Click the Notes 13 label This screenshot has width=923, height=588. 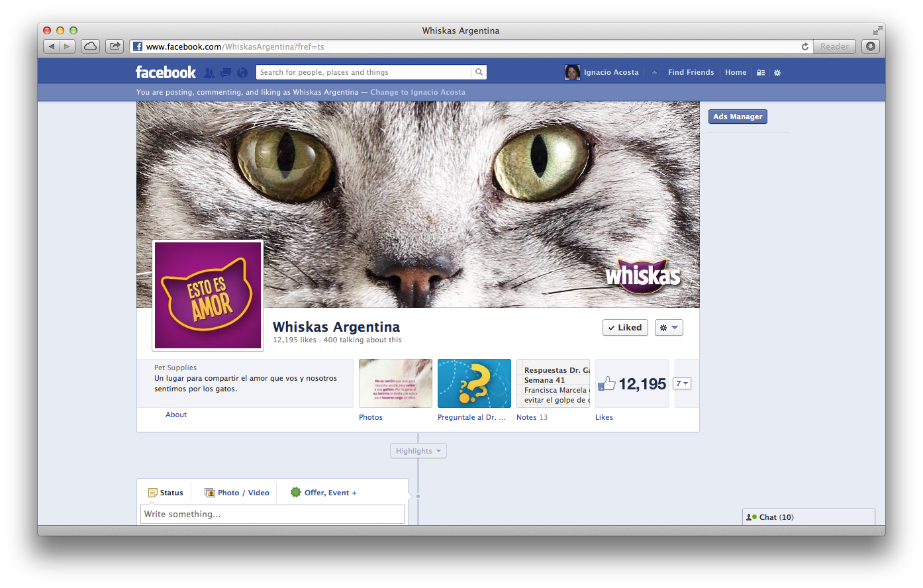[532, 417]
